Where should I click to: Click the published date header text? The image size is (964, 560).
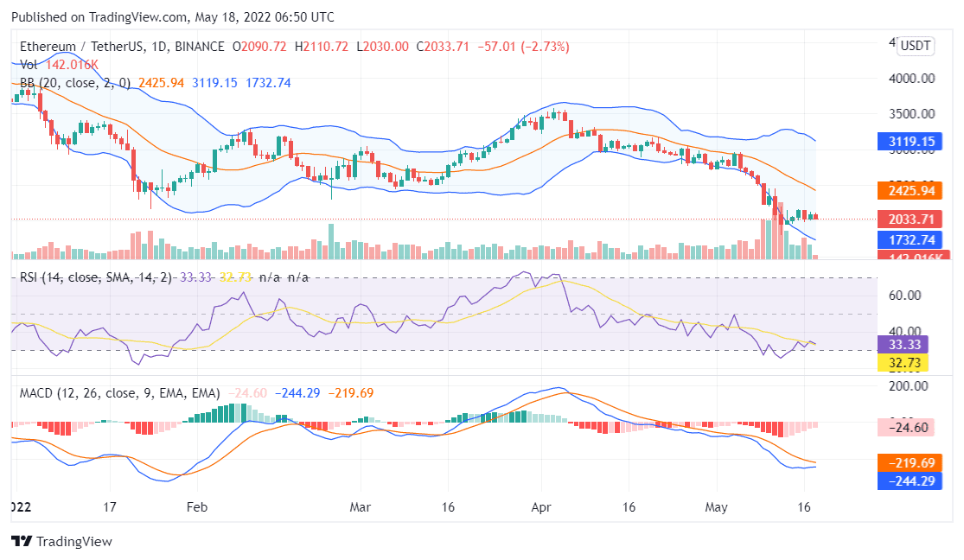pos(173,17)
